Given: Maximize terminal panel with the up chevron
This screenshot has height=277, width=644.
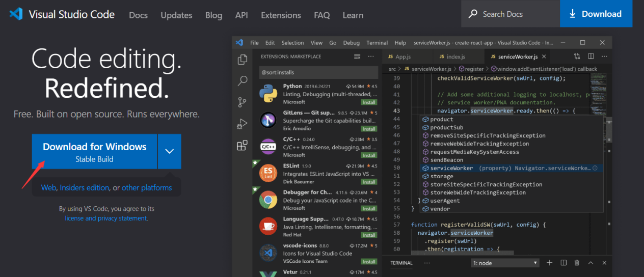Looking at the screenshot, I should point(591,263).
